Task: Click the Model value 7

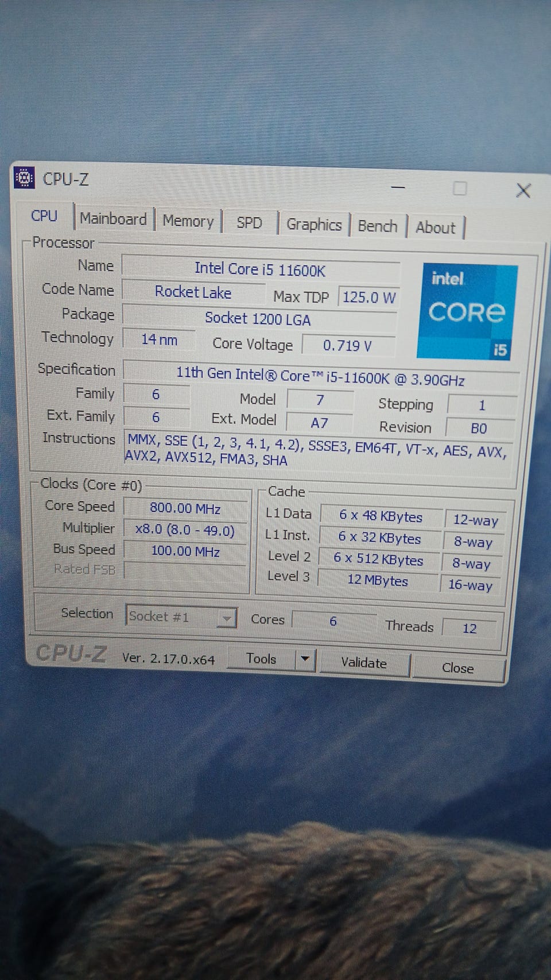Action: click(320, 400)
